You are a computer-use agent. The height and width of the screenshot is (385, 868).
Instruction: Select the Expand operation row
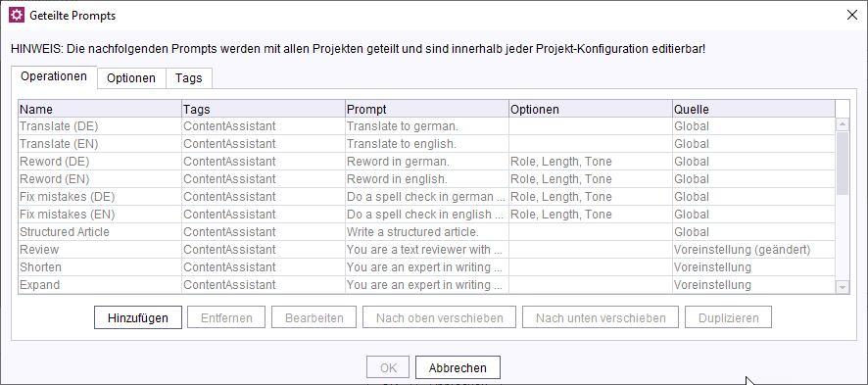pyautogui.click(x=427, y=285)
